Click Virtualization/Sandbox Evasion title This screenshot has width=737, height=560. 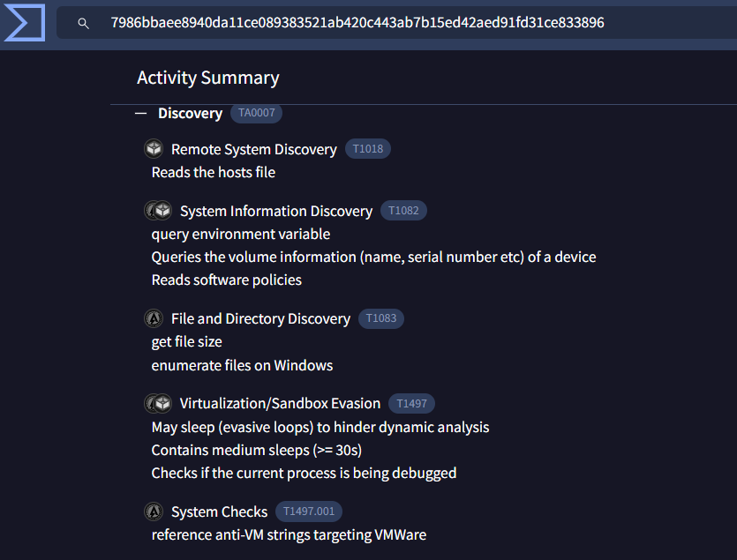click(280, 404)
